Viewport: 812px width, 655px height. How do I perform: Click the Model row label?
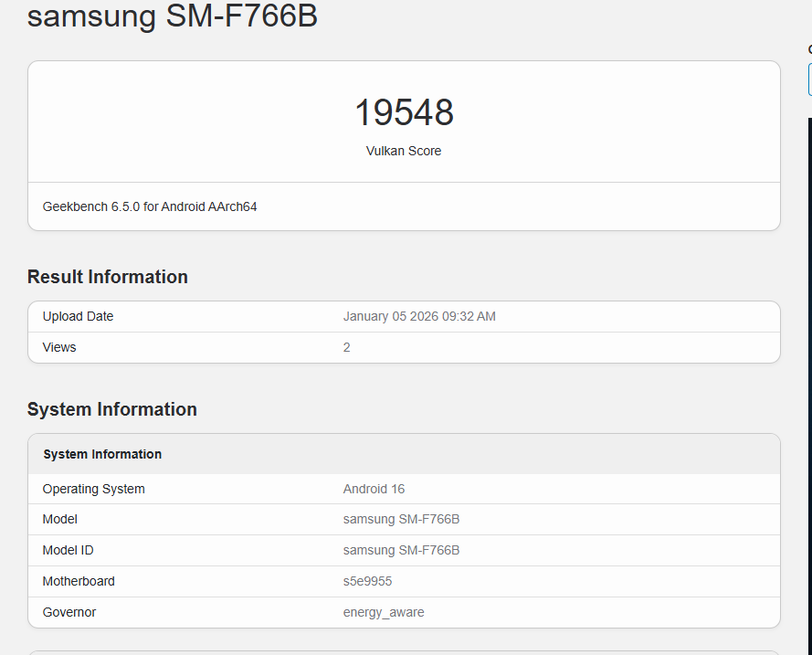point(60,519)
